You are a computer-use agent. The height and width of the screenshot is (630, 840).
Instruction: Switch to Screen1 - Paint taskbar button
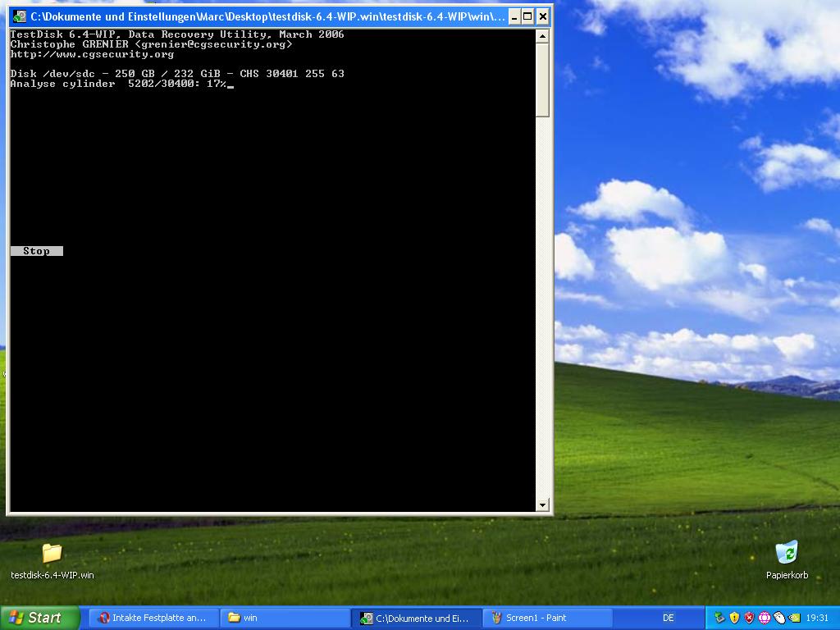coord(547,618)
